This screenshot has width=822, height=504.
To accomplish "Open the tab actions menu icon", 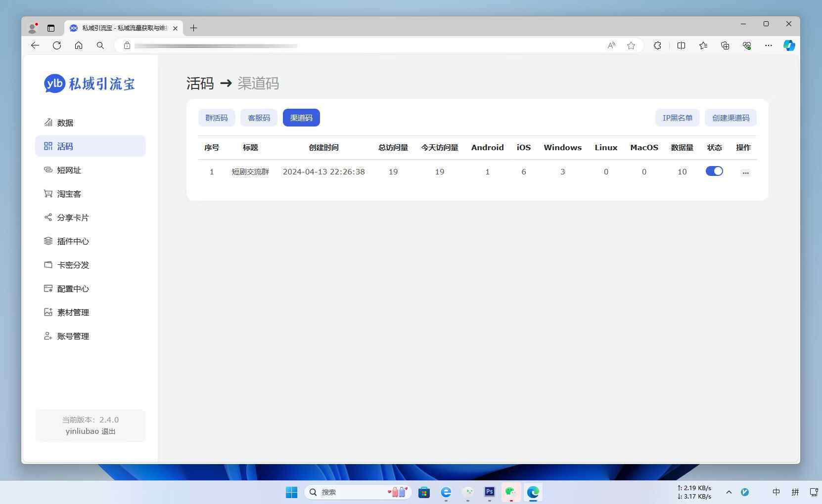I will tap(51, 28).
